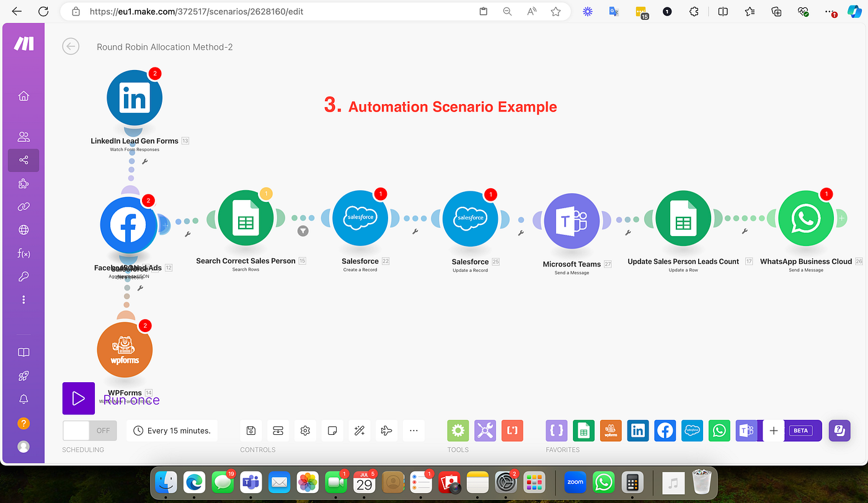Viewport: 868px width, 503px height.
Task: Open Scenario settings gear in Controls
Action: tap(305, 431)
